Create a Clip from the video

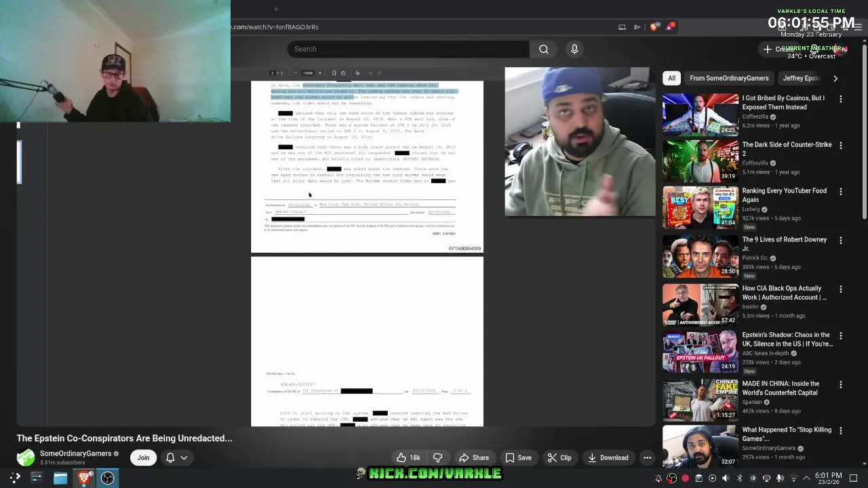[x=559, y=457]
